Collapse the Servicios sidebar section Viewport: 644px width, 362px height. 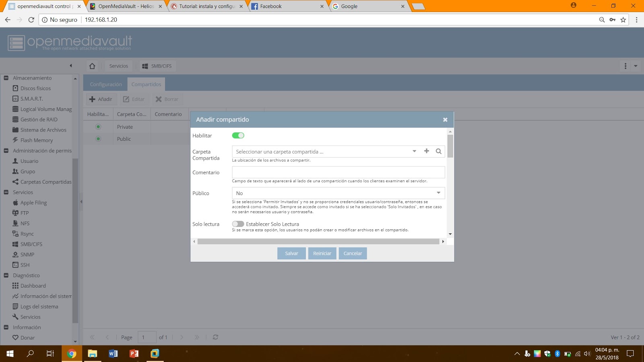[x=6, y=192]
